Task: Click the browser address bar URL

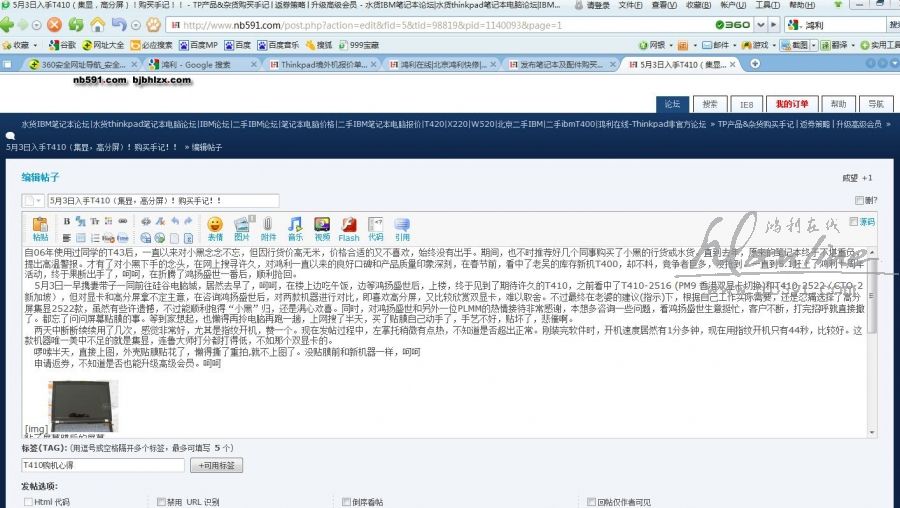Action: point(373,25)
